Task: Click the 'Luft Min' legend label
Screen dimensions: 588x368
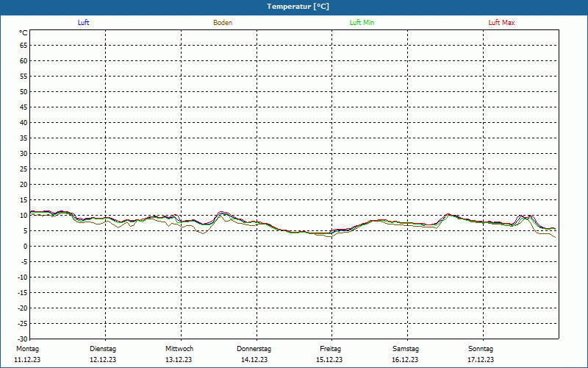Action: coord(362,23)
